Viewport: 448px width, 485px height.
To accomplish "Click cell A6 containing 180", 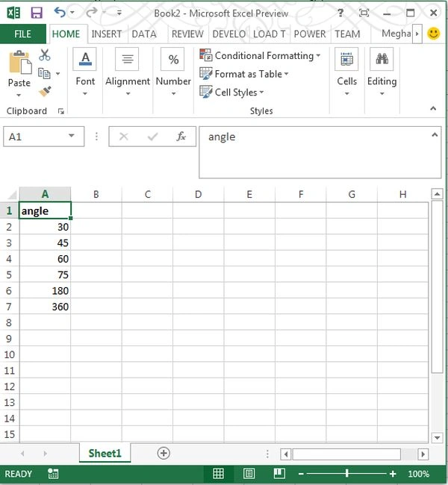I will pyautogui.click(x=45, y=291).
